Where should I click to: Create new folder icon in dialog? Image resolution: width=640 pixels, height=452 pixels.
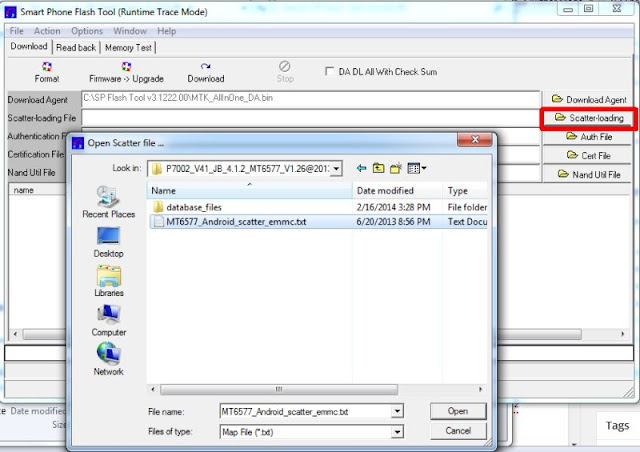pos(396,168)
